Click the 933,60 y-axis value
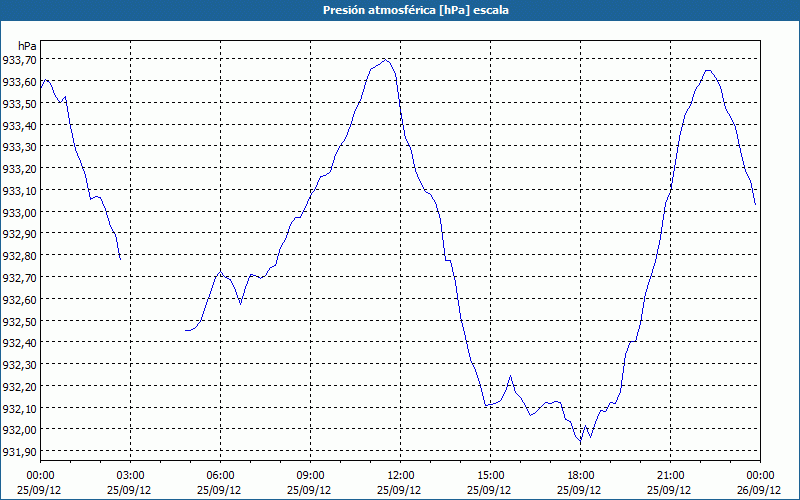 pyautogui.click(x=19, y=82)
